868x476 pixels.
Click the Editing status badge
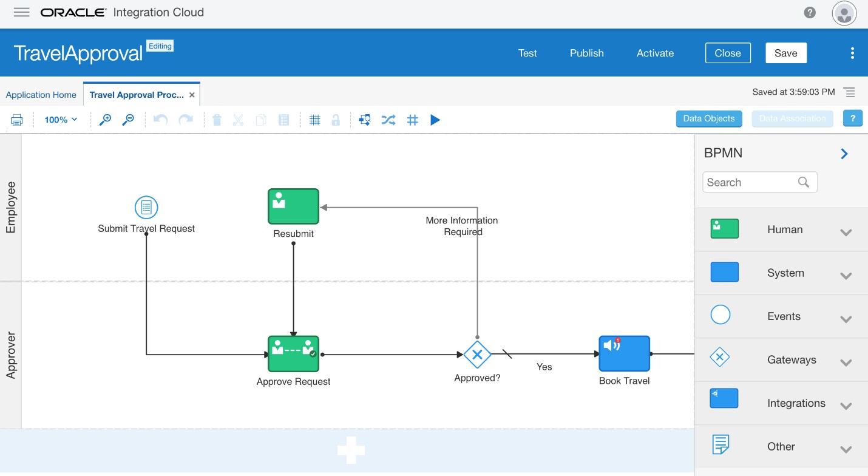(x=160, y=46)
